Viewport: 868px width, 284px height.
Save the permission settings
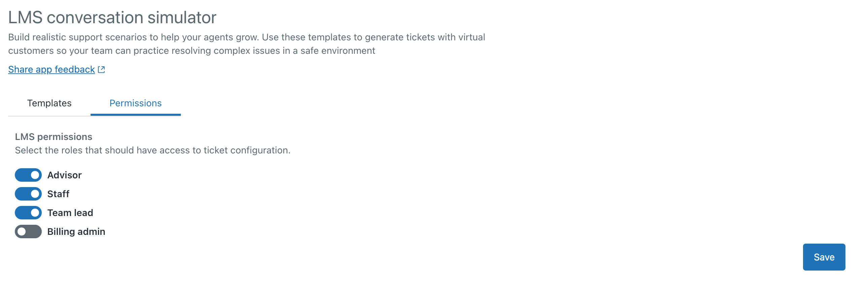click(824, 257)
